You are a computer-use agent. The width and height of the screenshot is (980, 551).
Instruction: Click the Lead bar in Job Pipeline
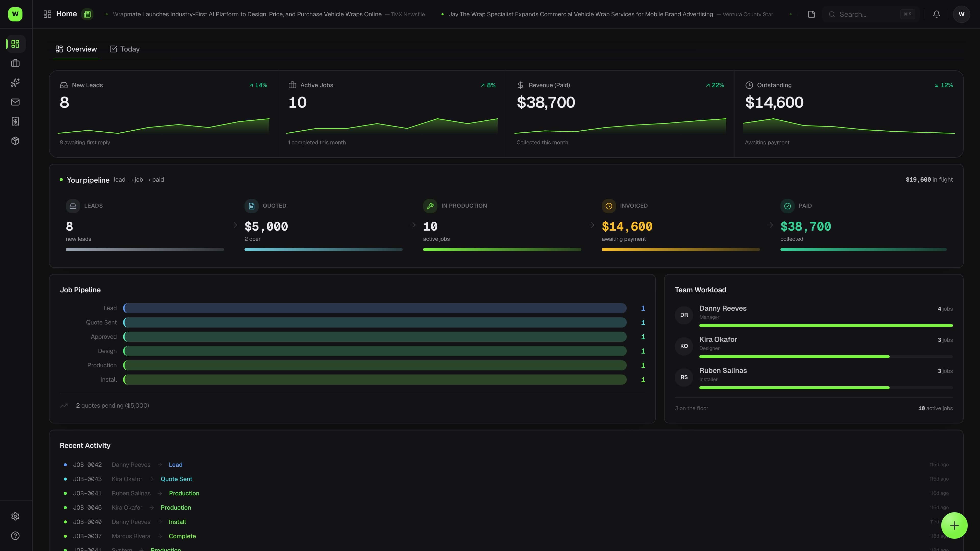[x=375, y=308]
